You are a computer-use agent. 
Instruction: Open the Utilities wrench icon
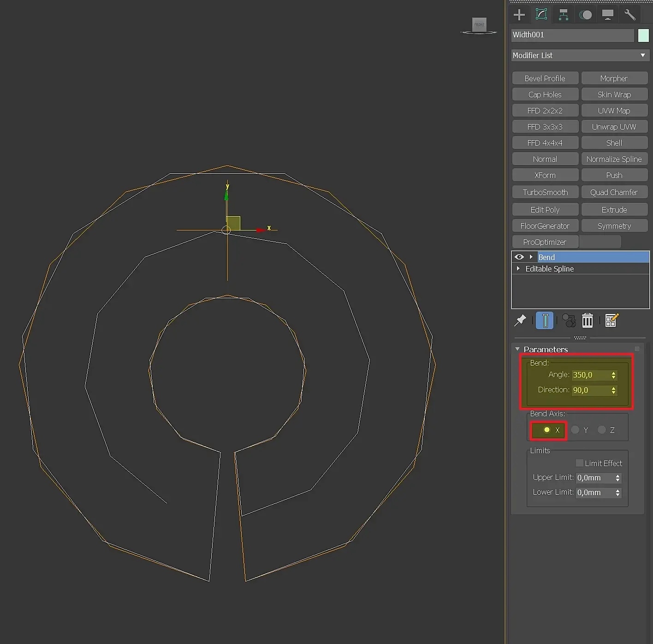tap(630, 15)
